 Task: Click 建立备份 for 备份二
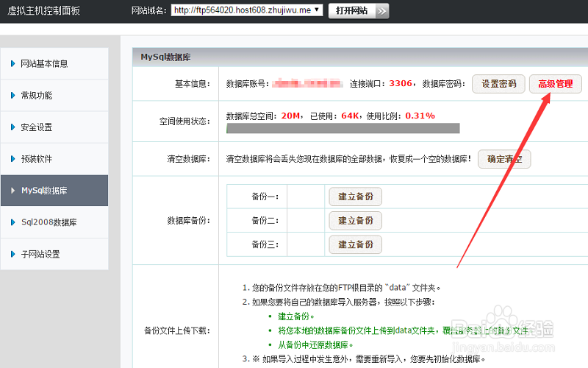point(356,220)
